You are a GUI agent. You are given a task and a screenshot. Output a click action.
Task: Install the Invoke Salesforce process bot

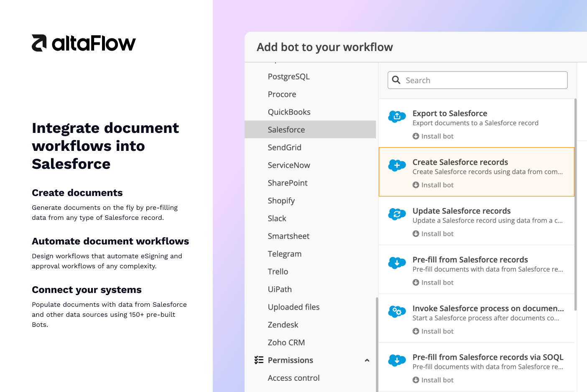pyautogui.click(x=433, y=331)
